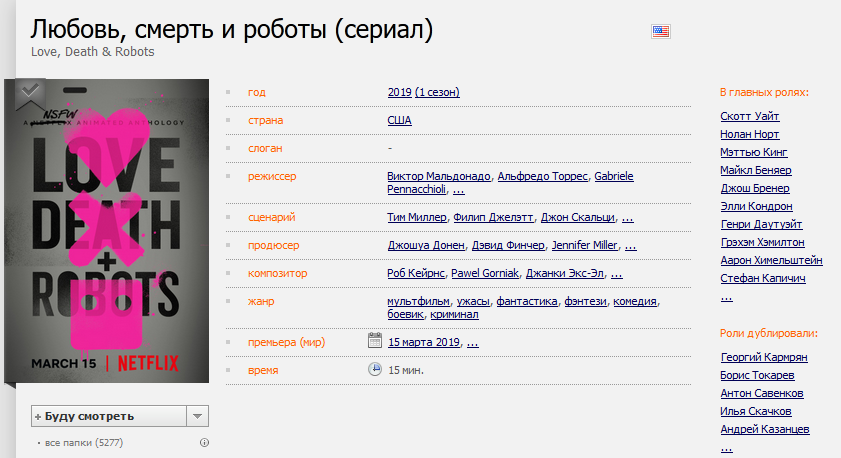Click the Буду смотреть button
Screen dimensions: 841x458
point(109,416)
